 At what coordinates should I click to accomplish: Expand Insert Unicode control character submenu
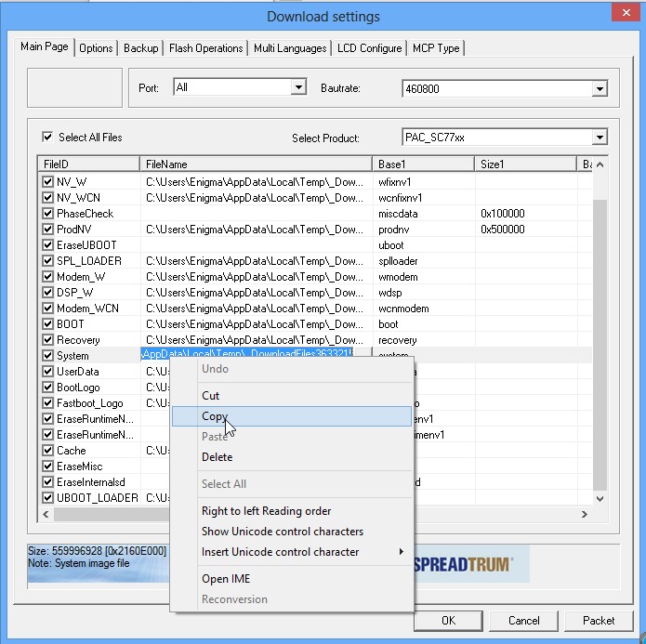280,552
